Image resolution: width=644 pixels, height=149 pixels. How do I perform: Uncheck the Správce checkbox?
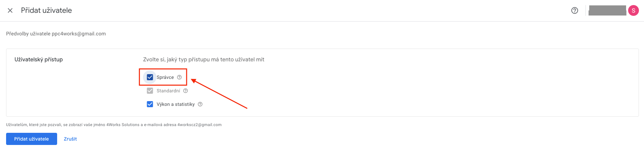(150, 77)
